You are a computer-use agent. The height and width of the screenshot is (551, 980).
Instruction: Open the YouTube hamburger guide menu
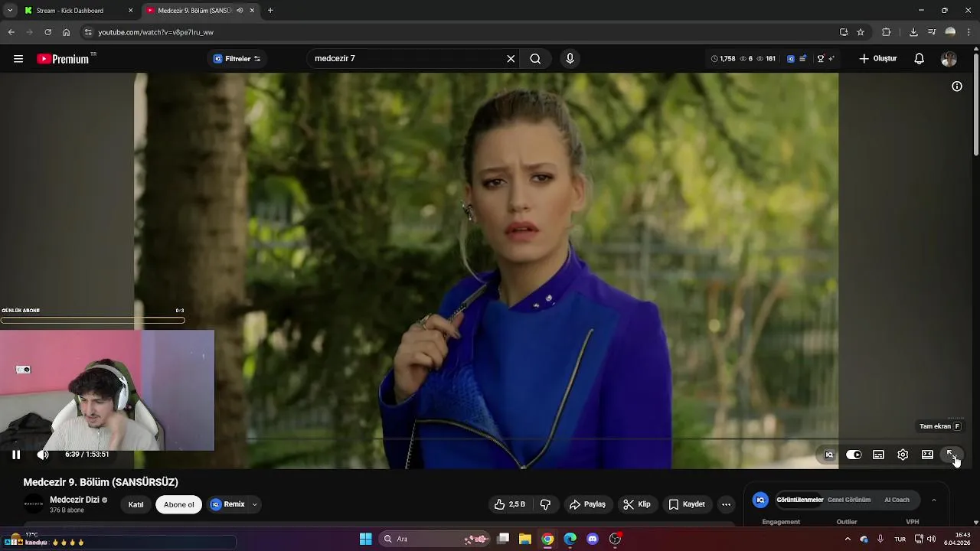[x=18, y=59]
